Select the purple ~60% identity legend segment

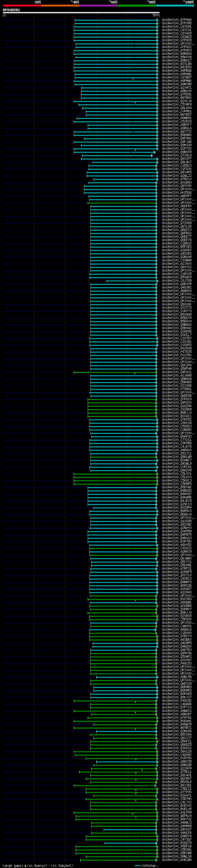[98, 6]
